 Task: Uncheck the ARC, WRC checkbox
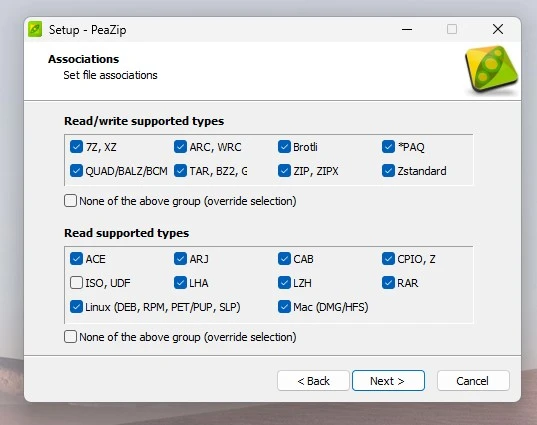pyautogui.click(x=180, y=147)
